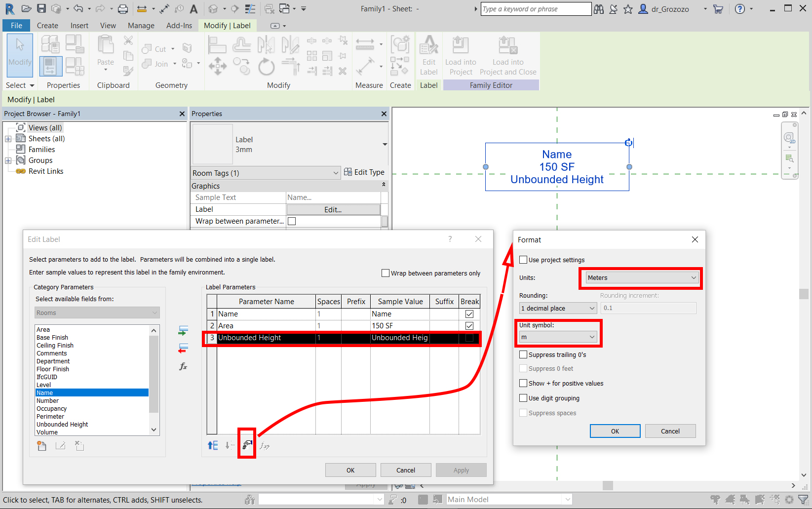Check Use project settings in Format dialog
The width and height of the screenshot is (812, 509).
click(523, 260)
